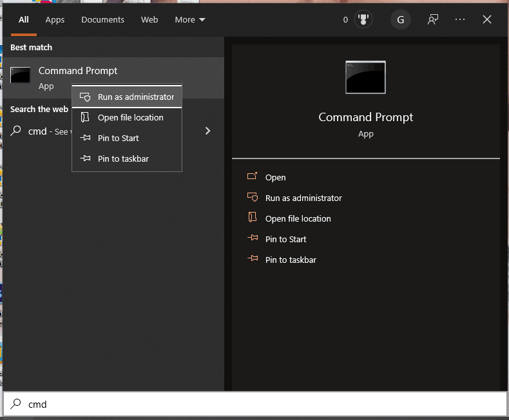Click Open in the right pane

275,178
